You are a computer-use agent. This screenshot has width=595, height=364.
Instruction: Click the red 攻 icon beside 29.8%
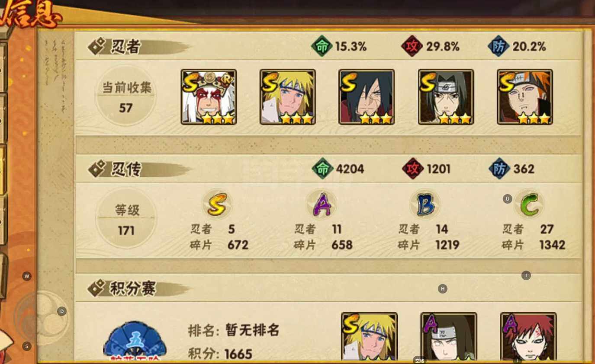[x=412, y=46]
